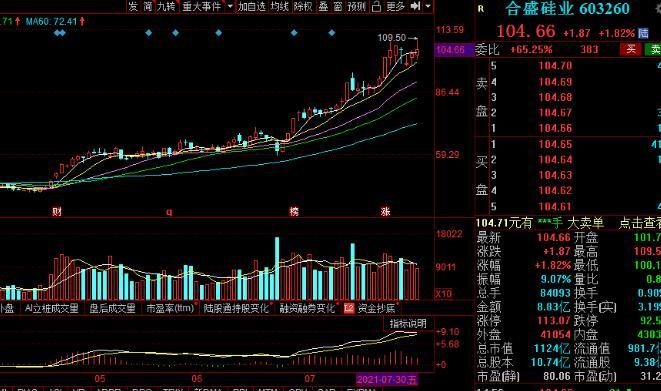The image size is (661, 391).
Task: Click the red 涨 event marker under the chart
Action: (385, 211)
